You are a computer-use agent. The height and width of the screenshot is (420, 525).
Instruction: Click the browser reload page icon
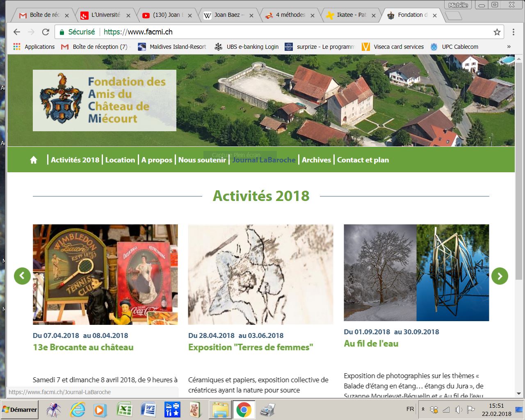coord(46,32)
